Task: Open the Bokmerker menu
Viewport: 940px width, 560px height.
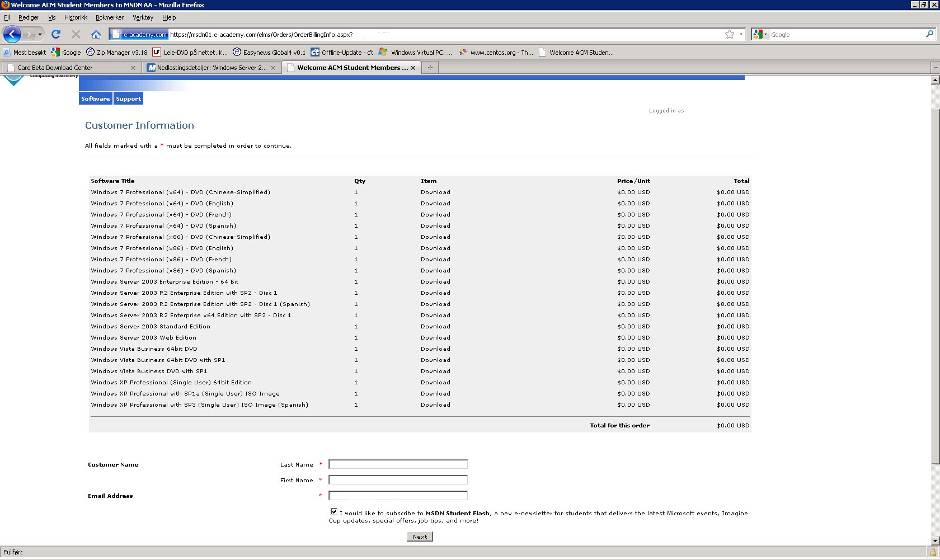Action: click(110, 17)
